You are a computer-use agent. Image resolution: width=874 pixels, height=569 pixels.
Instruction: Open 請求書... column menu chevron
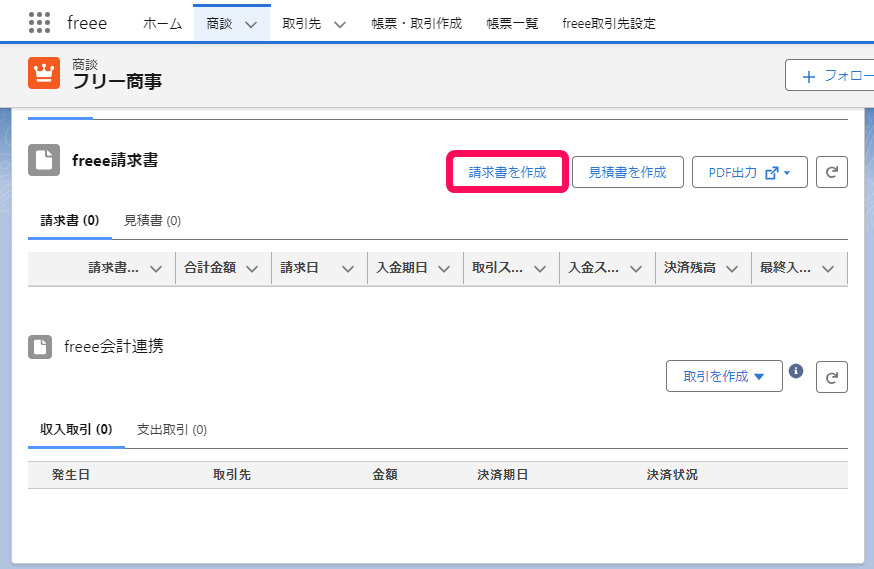coord(156,269)
